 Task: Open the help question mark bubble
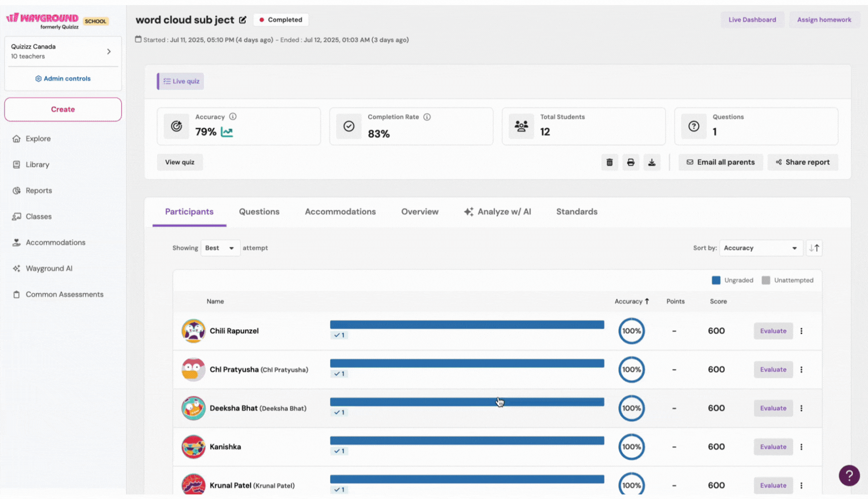pos(849,475)
